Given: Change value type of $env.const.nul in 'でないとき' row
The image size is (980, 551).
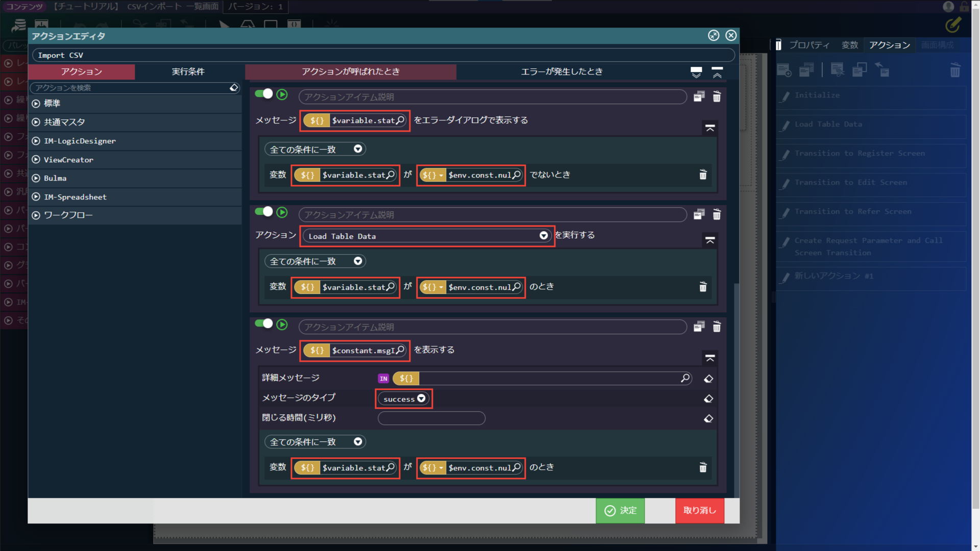Looking at the screenshot, I should click(432, 175).
